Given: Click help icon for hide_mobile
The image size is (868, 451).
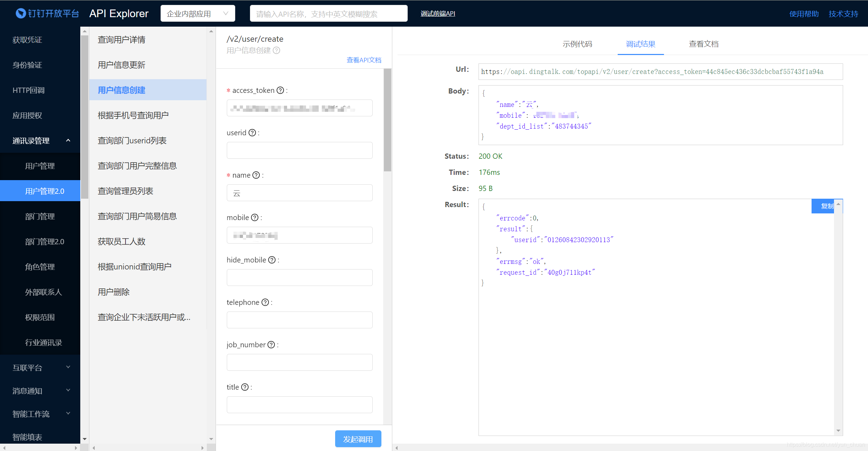Looking at the screenshot, I should (272, 260).
